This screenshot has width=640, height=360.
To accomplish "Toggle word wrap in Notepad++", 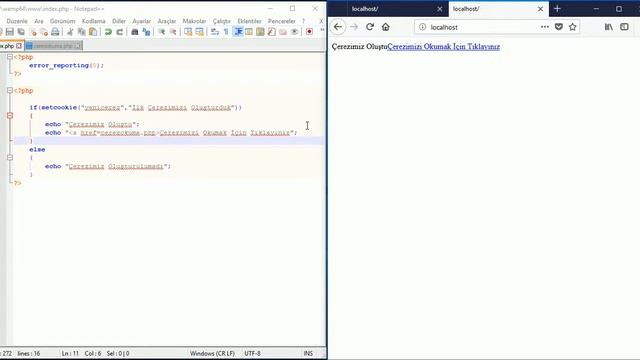I will coord(215,32).
